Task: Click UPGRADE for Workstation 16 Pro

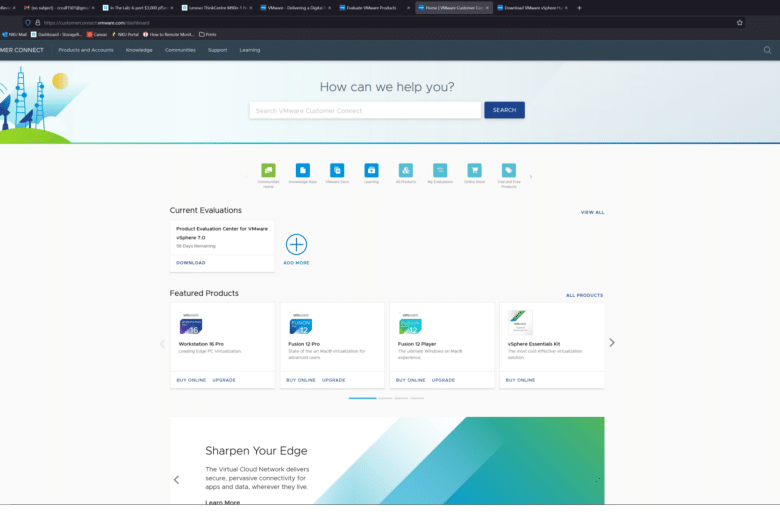Action: click(x=224, y=380)
